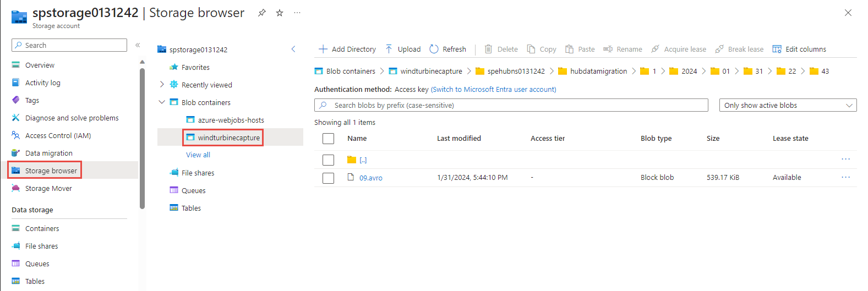Screen dimensions: 868x291
Task: Select windturbinecapture container in tree
Action: [x=229, y=138]
